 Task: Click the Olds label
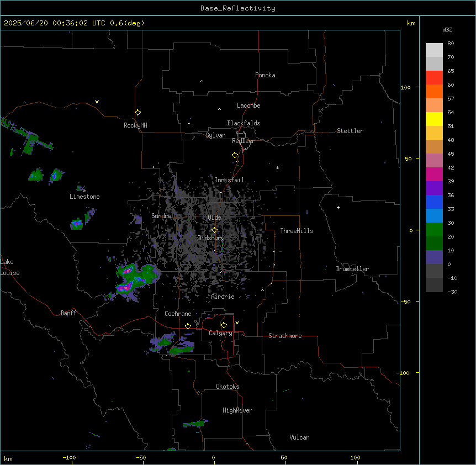click(214, 218)
